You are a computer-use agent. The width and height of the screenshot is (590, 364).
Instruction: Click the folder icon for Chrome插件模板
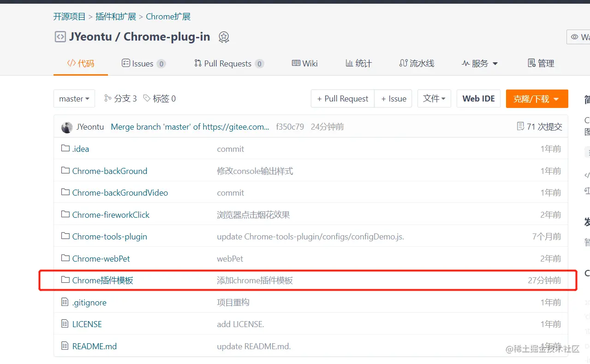click(x=66, y=280)
